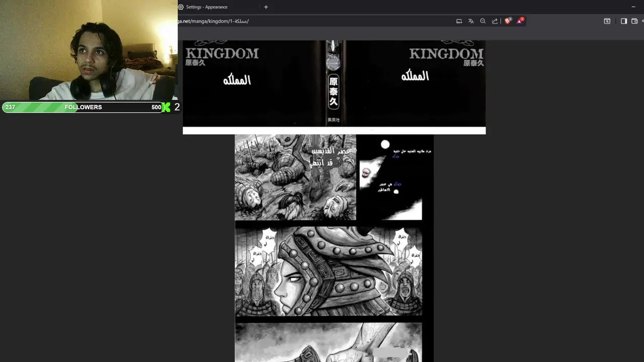Click the black moon panel with white circle
This screenshot has height=362, width=644.
tap(390, 177)
